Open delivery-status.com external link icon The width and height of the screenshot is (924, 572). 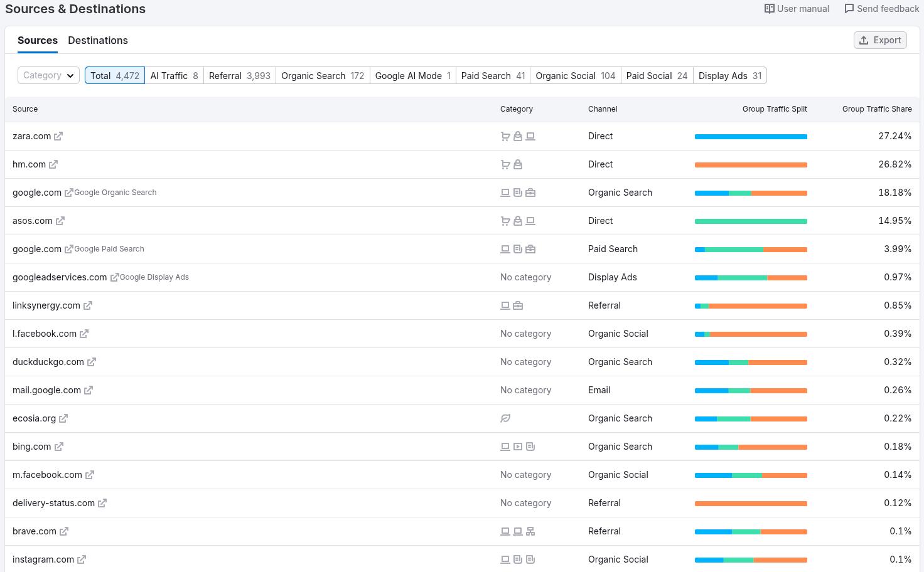point(102,503)
